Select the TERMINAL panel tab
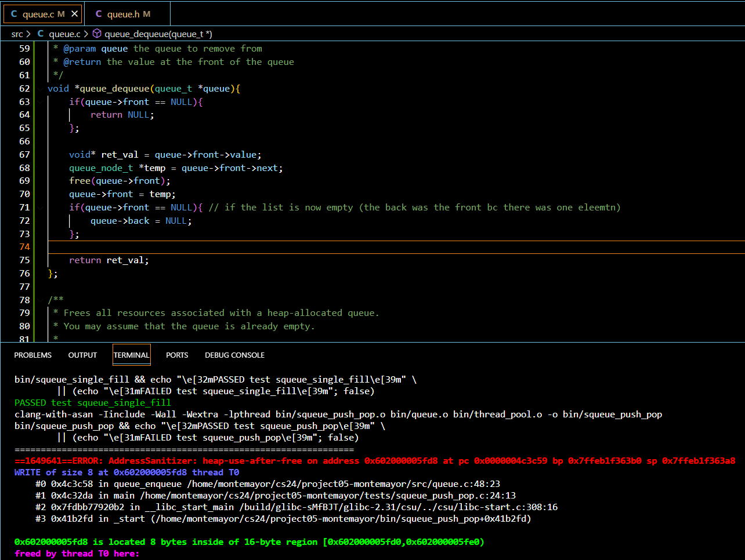745x560 pixels. pyautogui.click(x=131, y=355)
